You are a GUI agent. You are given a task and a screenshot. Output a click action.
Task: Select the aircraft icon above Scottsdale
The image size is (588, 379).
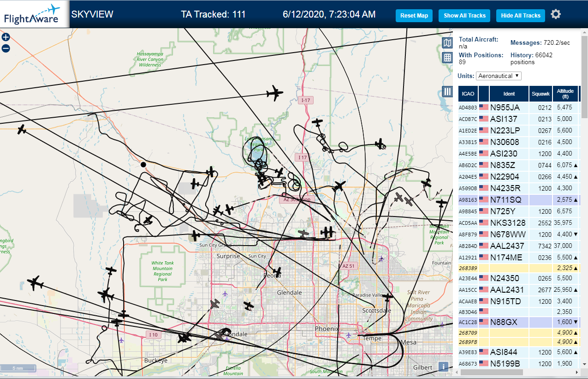[388, 297]
